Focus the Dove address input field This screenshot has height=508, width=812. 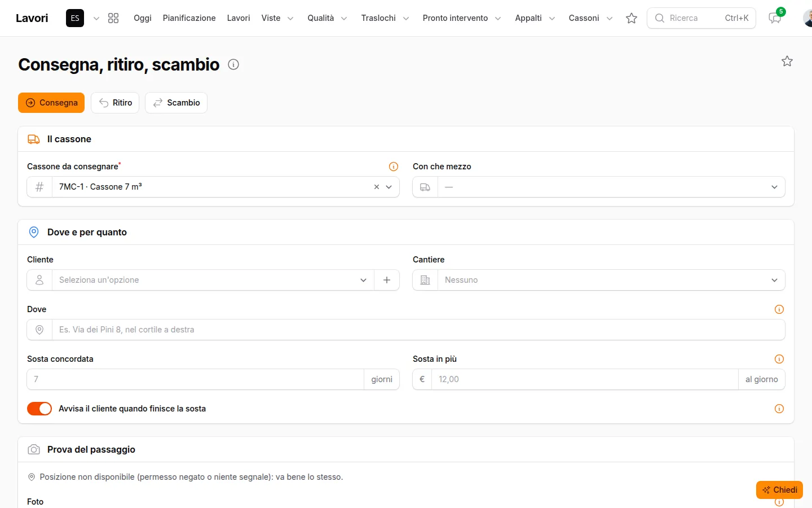coord(418,330)
